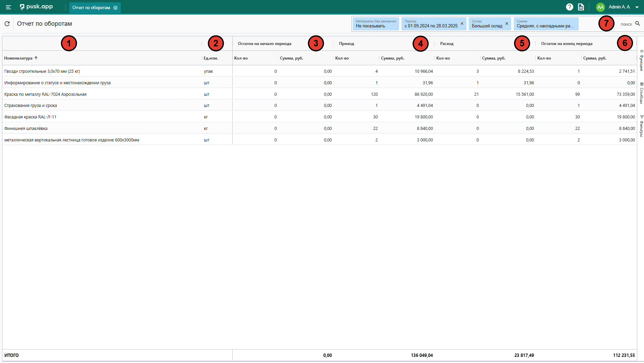Sort by Приход Кол-во column
Screen dimensions: 644x363
[x=342, y=58]
